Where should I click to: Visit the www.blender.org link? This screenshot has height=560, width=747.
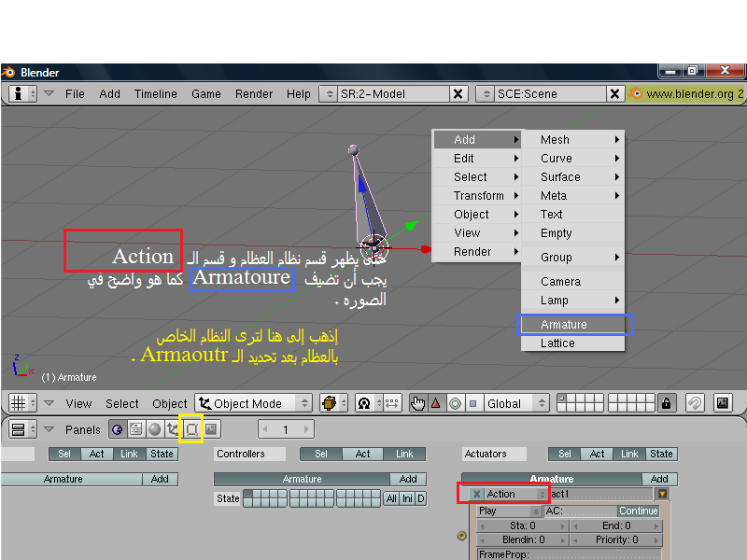pos(685,94)
